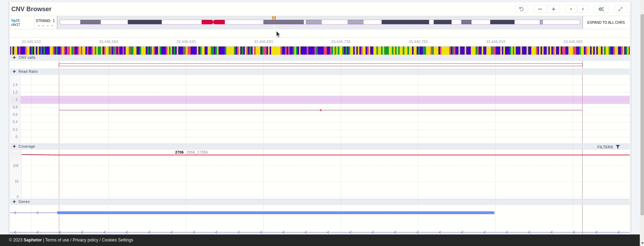
Task: Expand the CNV calls track
Action: point(14,58)
